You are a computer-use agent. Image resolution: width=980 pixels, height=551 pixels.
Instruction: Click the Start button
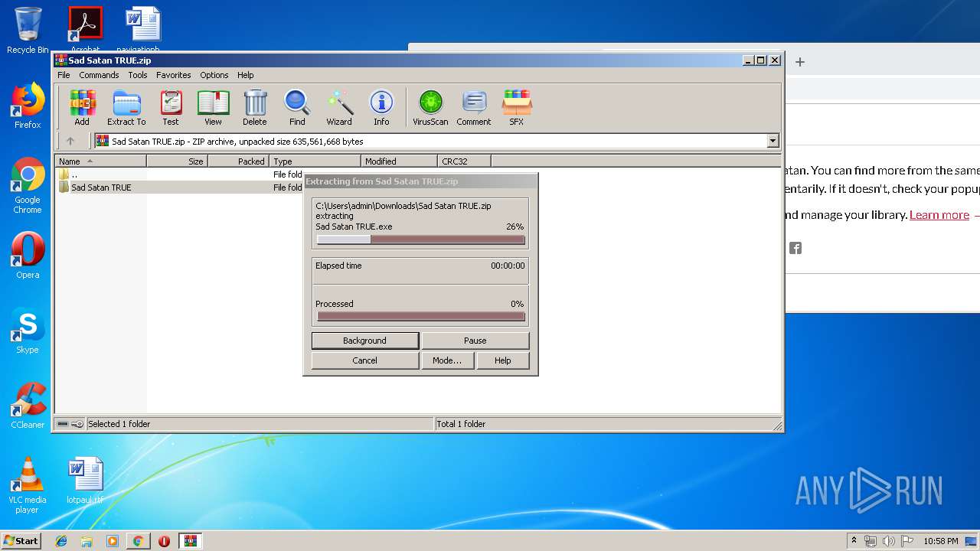[21, 541]
